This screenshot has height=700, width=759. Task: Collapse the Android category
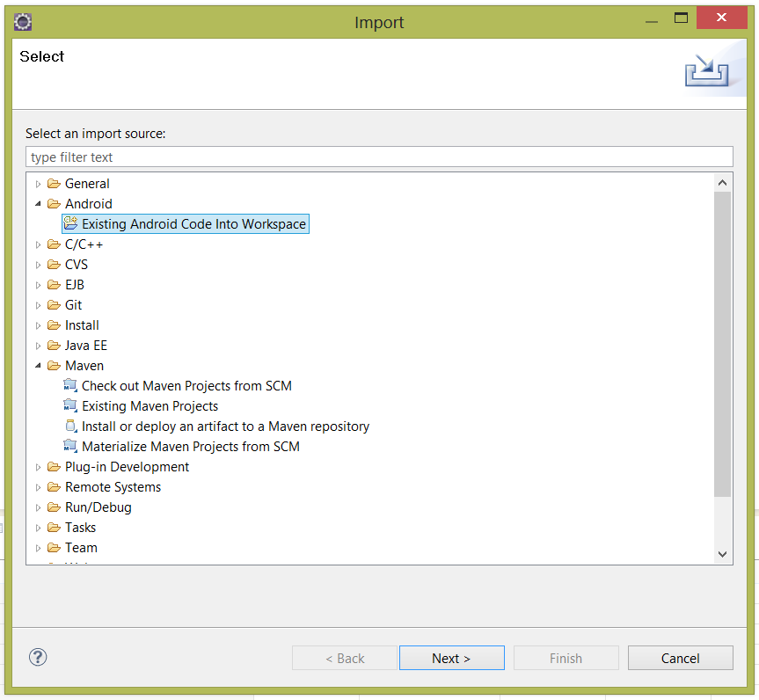click(x=38, y=204)
